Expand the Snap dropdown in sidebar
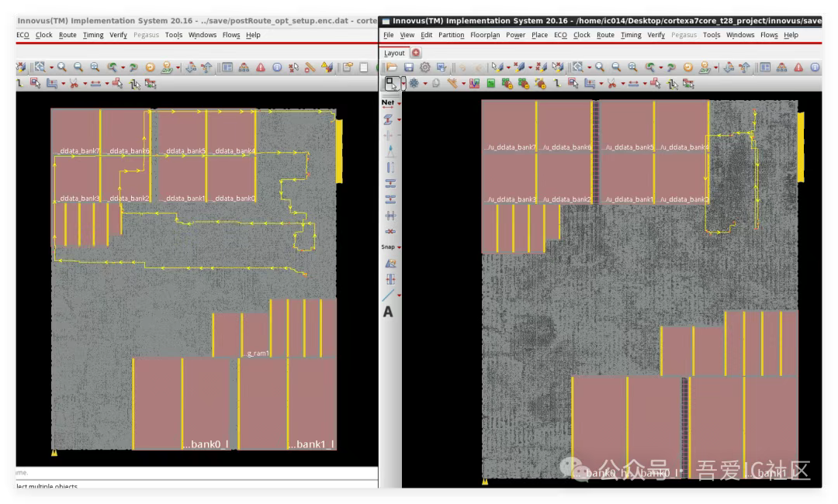The image size is (838, 504). pyautogui.click(x=400, y=247)
